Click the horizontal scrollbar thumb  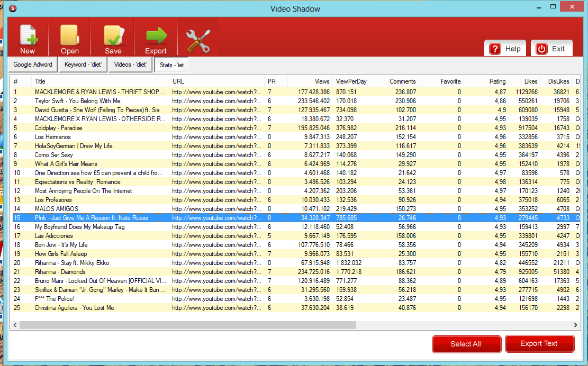click(187, 325)
